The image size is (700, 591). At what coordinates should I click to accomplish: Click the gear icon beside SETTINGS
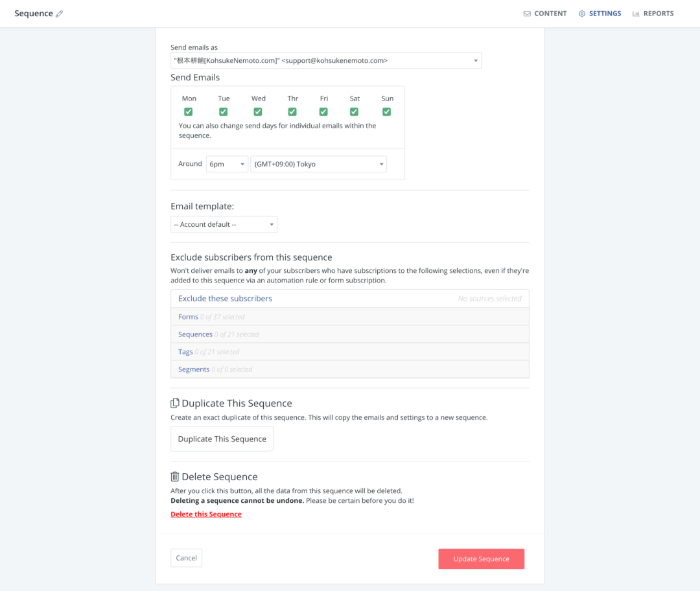[x=582, y=14]
